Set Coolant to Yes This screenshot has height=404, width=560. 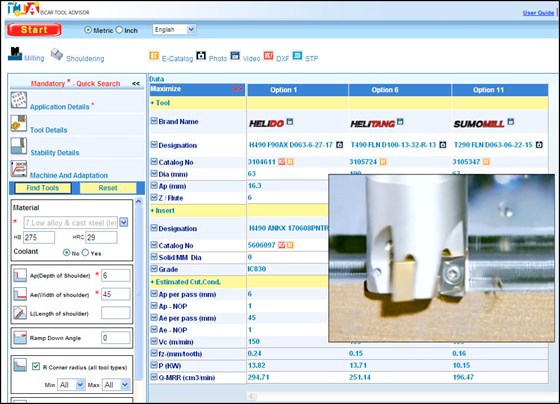[85, 253]
